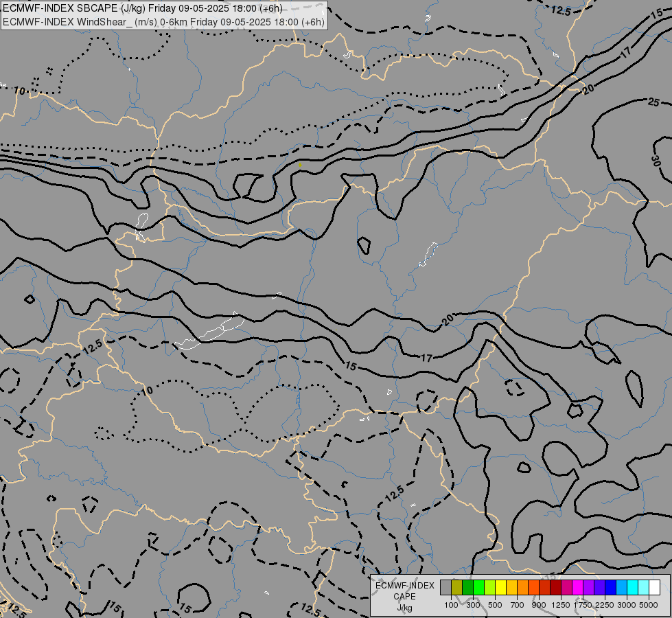Viewport: 672px width, 618px height.
Task: Click the CAPE label in the legend box
Action: [404, 597]
